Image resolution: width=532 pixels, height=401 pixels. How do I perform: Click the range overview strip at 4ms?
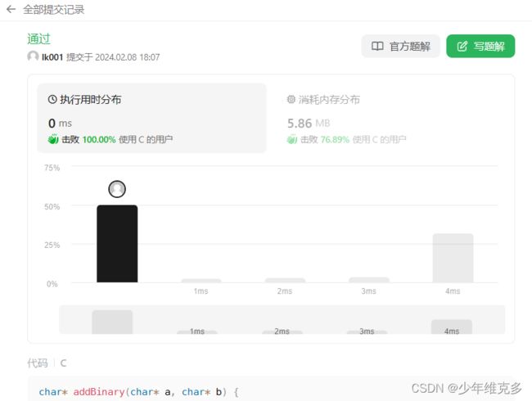[452, 327]
